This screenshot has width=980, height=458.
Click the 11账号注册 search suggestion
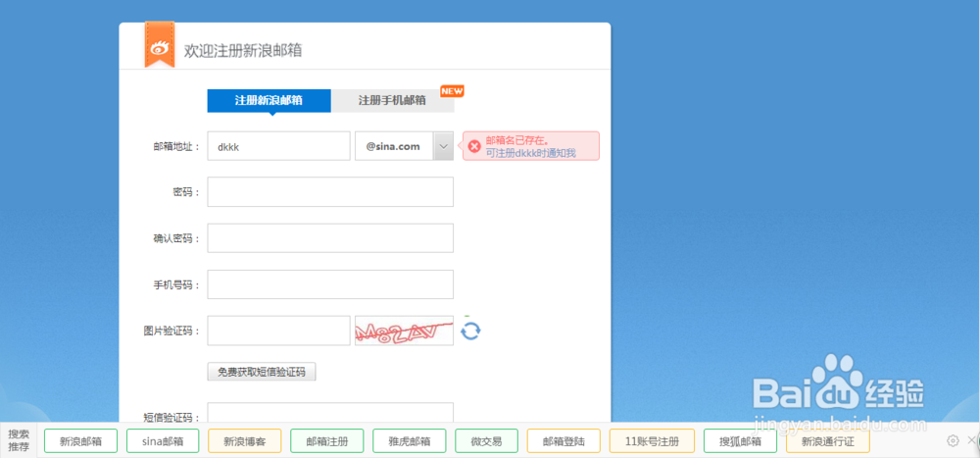tap(652, 441)
